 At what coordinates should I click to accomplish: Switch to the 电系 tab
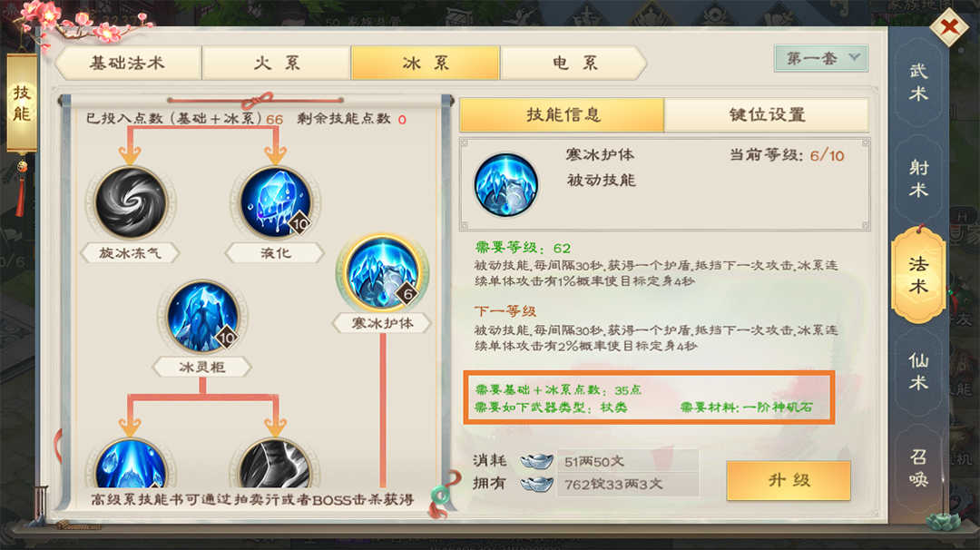point(573,63)
